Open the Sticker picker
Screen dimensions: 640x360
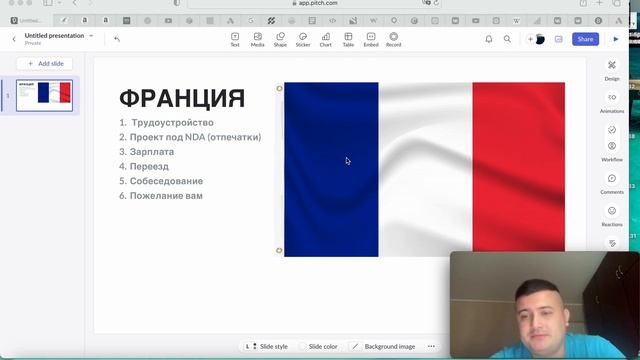click(x=303, y=40)
